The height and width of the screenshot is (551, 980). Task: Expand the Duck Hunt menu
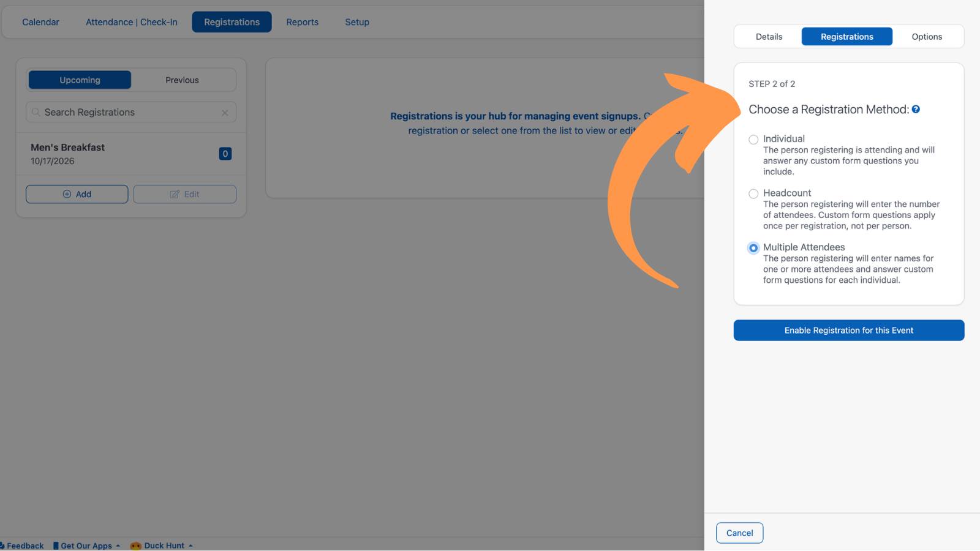(168, 545)
